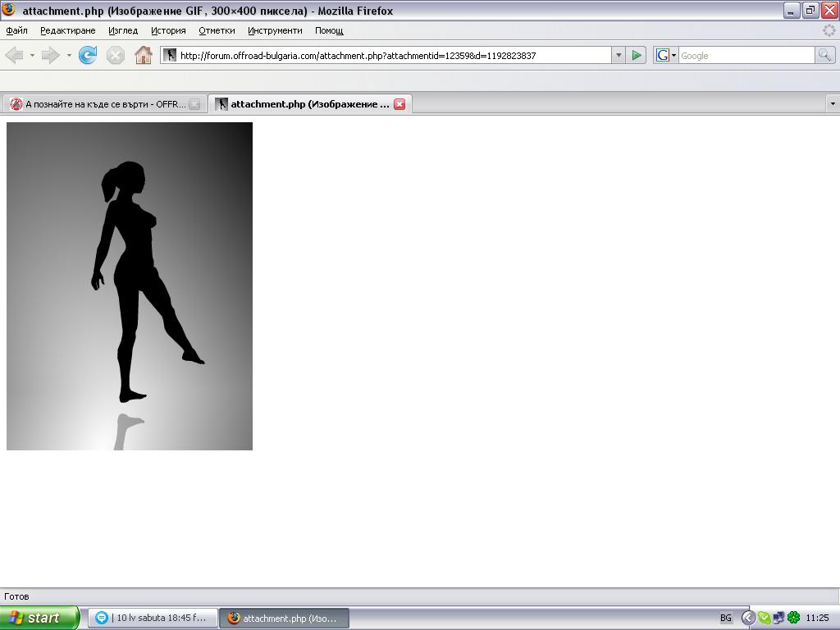
Task: Click the Google search input field
Action: [745, 55]
